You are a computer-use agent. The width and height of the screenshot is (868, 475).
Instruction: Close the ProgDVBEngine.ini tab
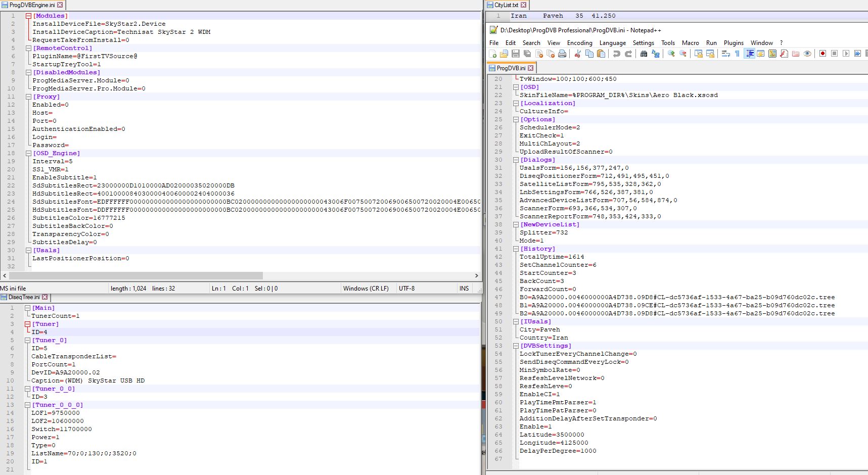pyautogui.click(x=60, y=5)
